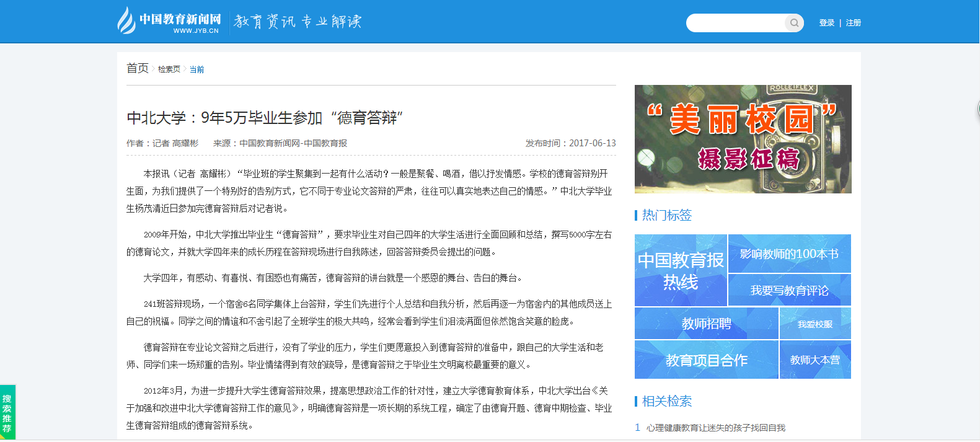This screenshot has width=980, height=442.
Task: Go to 检索页 in the breadcrumb
Action: (169, 69)
